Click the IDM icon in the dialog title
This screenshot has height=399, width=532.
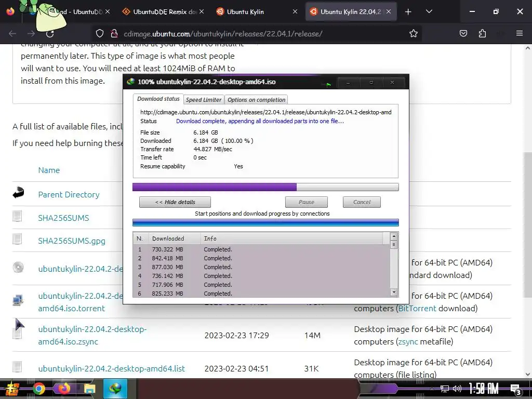pos(130,82)
